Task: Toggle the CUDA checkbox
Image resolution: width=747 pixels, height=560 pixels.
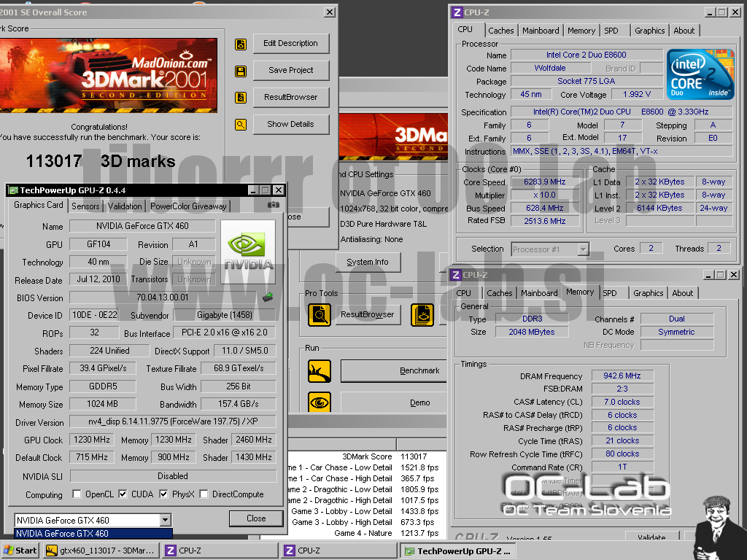Action: click(123, 494)
